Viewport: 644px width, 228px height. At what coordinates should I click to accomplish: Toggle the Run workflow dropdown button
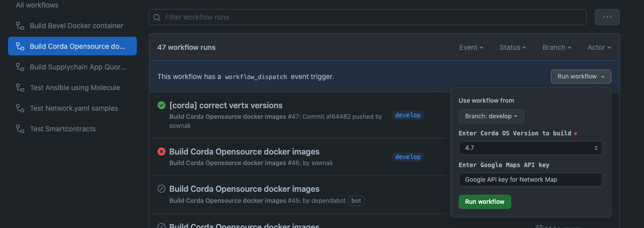tap(581, 77)
